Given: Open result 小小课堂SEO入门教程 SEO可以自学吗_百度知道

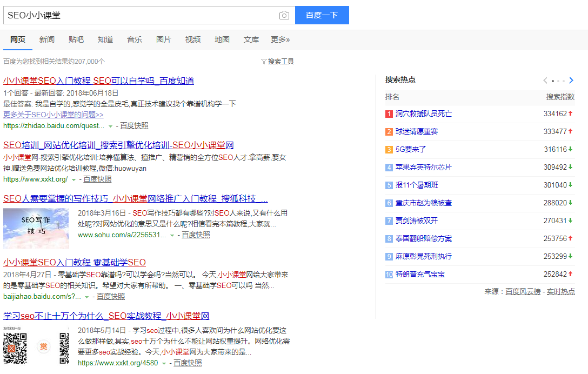Looking at the screenshot, I should (x=98, y=81).
